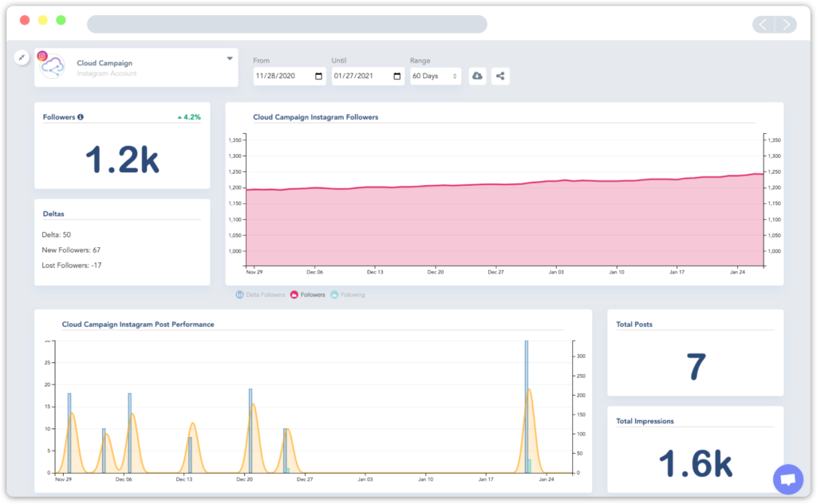The image size is (817, 504).
Task: Click the share icon button
Action: (x=500, y=76)
